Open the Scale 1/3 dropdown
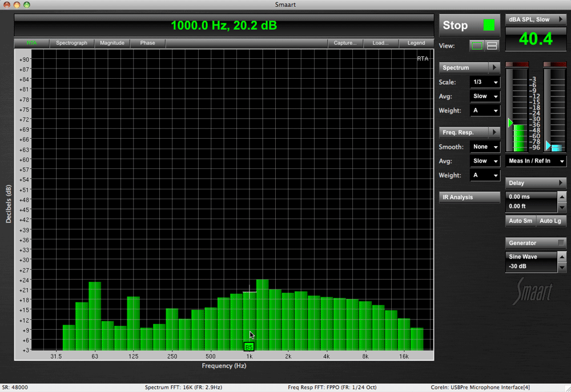Screen dimensions: 571x392 (485, 82)
